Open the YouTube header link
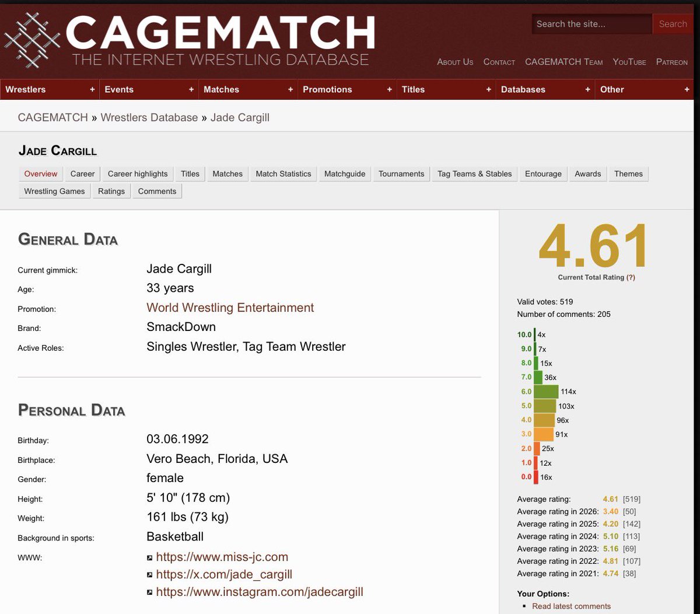Viewport: 700px width, 614px height. [629, 62]
